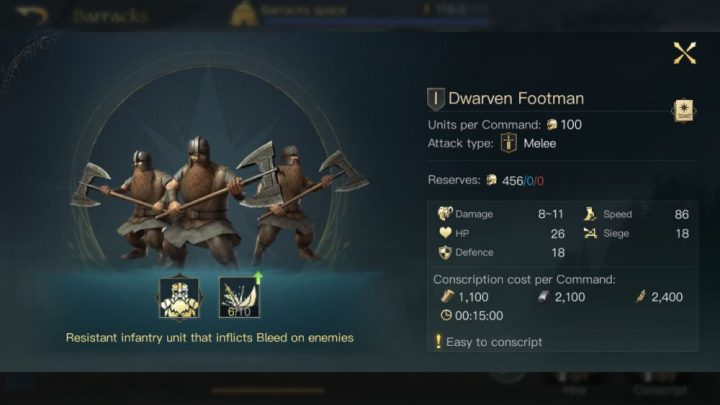Tap the Easy to conscript notice
This screenshot has height=405, width=720.
[489, 342]
